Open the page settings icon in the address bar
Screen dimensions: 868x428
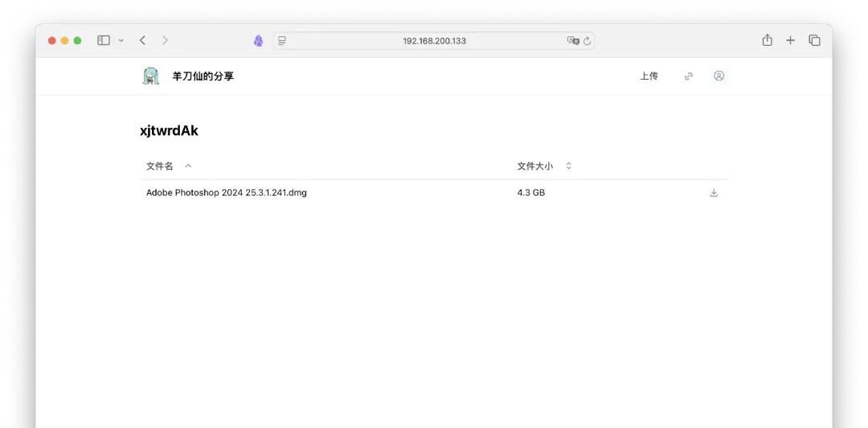tap(282, 41)
